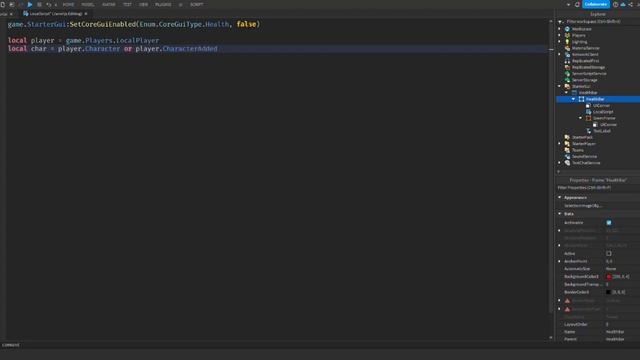The height and width of the screenshot is (360, 640).
Task: Click the Command bar at the bottom
Action: [x=278, y=345]
